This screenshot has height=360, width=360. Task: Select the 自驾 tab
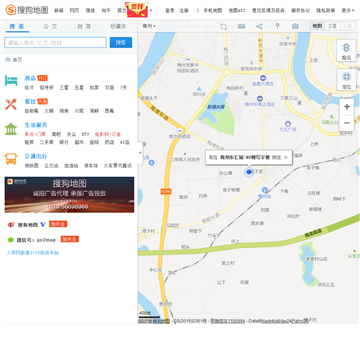84,26
